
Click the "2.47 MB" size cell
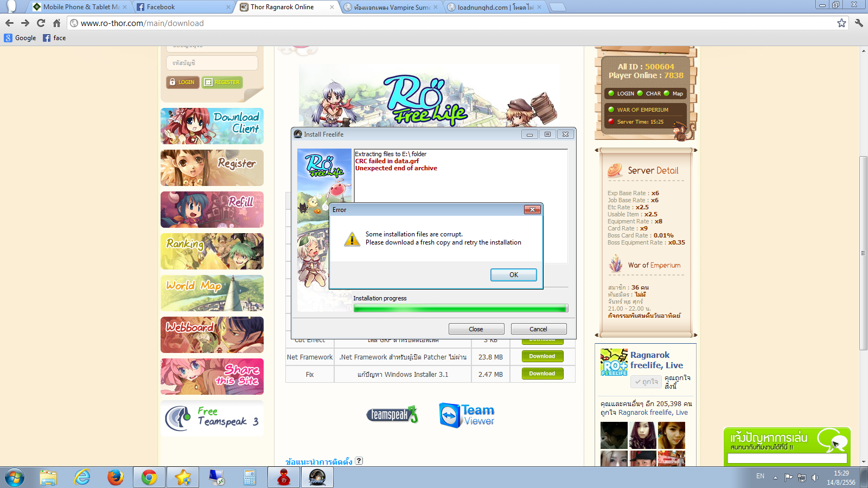[x=490, y=374]
